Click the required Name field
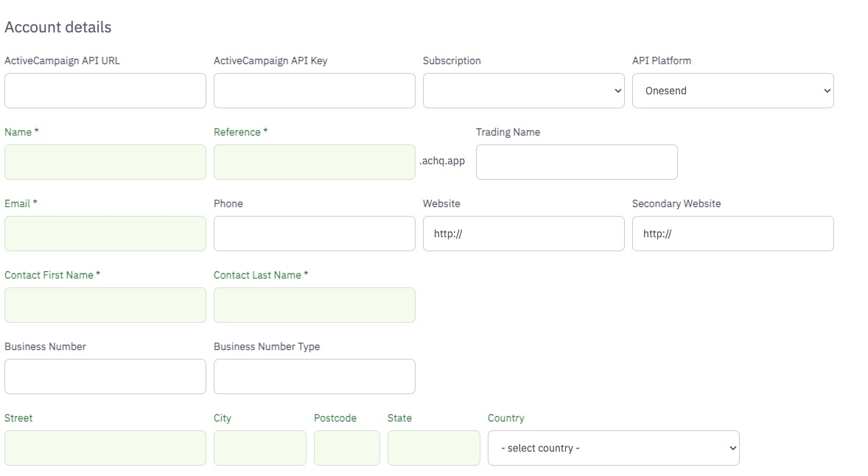The image size is (868, 476). (x=105, y=162)
